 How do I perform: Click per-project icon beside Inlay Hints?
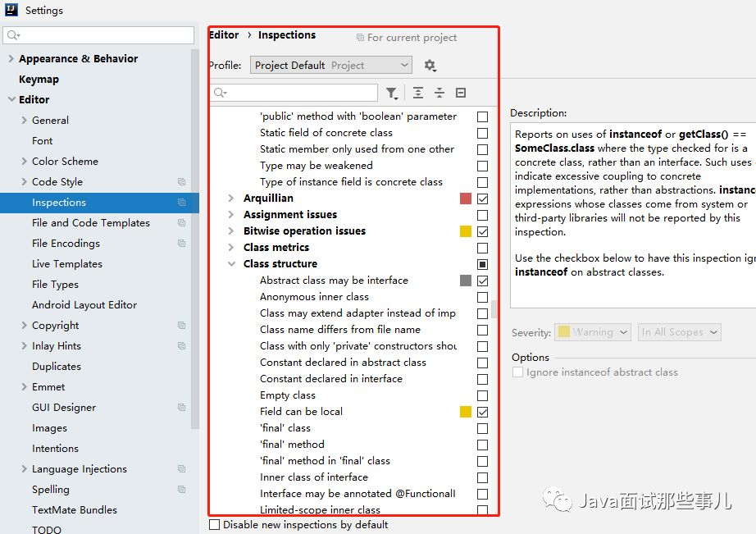(x=182, y=346)
